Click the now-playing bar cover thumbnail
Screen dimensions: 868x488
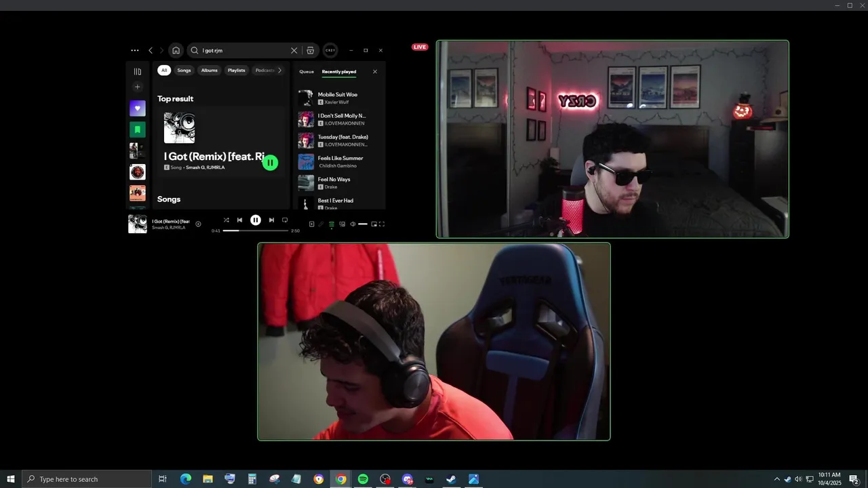coord(138,224)
